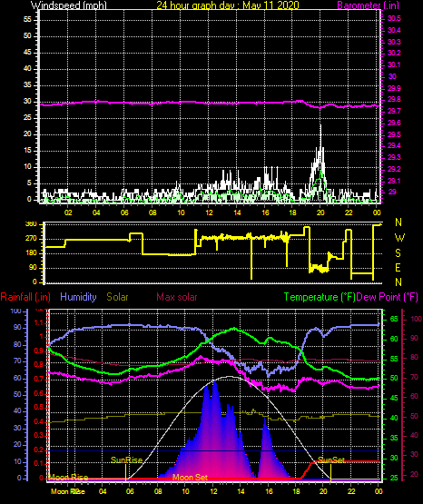Click the N compass label at top
The width and height of the screenshot is (423, 504).
[x=398, y=222]
